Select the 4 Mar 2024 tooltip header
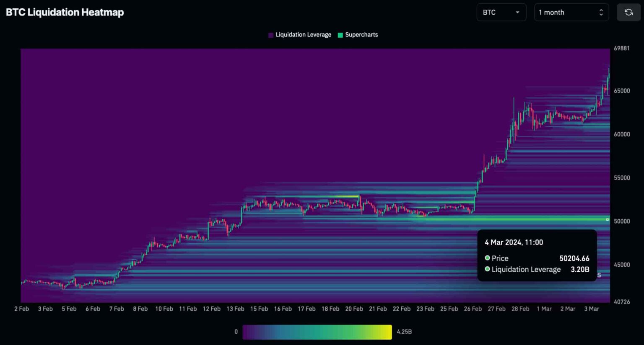This screenshot has height=345, width=644. pyautogui.click(x=514, y=242)
